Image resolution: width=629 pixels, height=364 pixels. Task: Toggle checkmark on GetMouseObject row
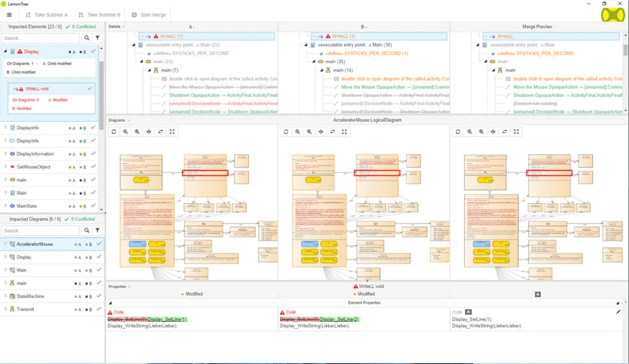(x=93, y=166)
